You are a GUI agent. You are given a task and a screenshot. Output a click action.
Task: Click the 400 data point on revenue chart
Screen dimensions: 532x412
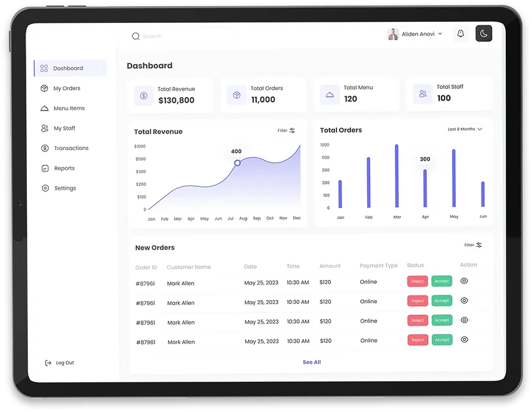click(x=237, y=163)
